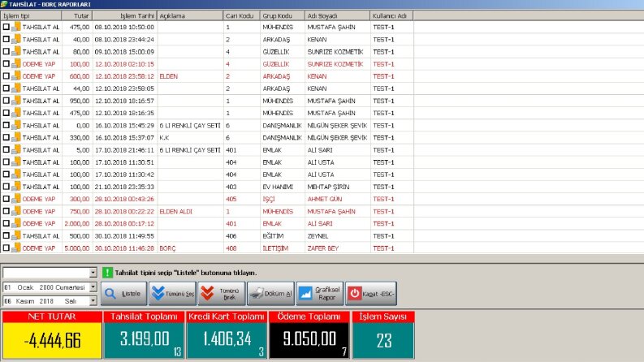The height and width of the screenshot is (362, 644).
Task: Select the checkbox of the ZEYNEL 500,00 row
Action: (x=6, y=235)
